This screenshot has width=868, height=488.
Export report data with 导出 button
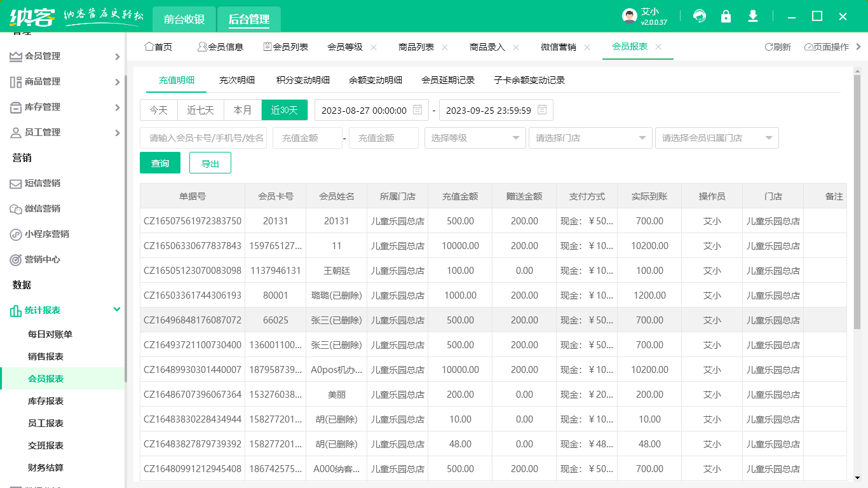[210, 163]
